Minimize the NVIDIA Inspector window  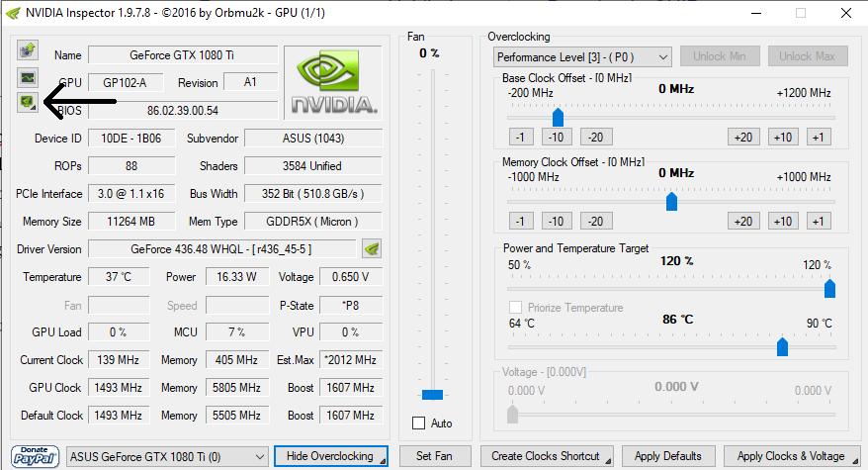pos(756,13)
